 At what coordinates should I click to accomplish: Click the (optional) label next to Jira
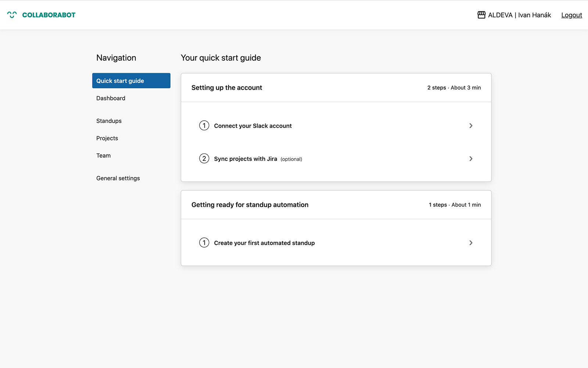[x=291, y=159]
